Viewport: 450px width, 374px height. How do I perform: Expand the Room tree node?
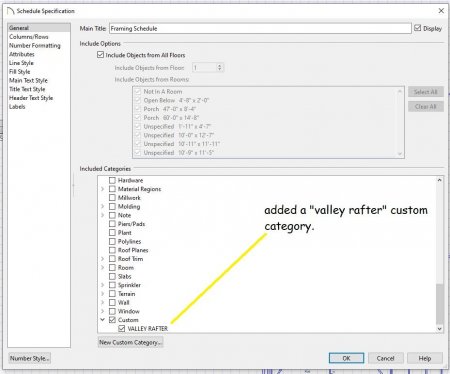(103, 268)
